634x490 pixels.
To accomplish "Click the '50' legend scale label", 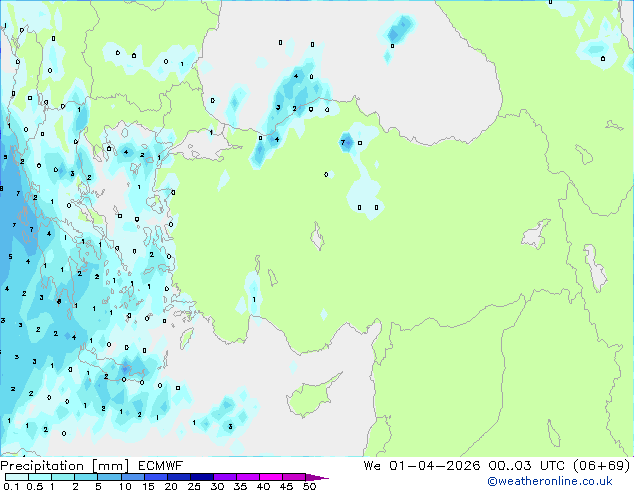I will point(310,486).
